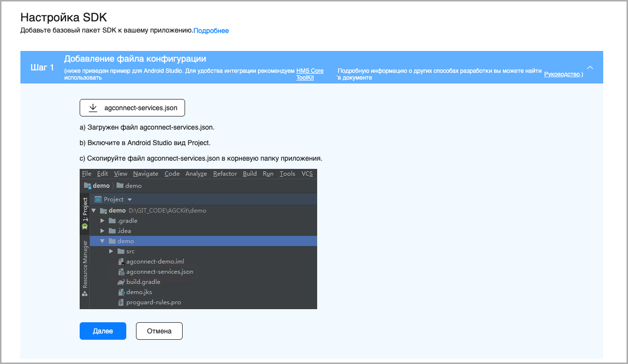Expand the Project view dropdown
Screen dimensions: 628x364
130,199
